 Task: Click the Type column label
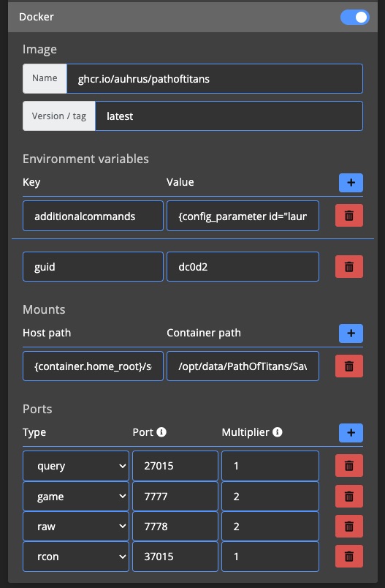pyautogui.click(x=34, y=433)
